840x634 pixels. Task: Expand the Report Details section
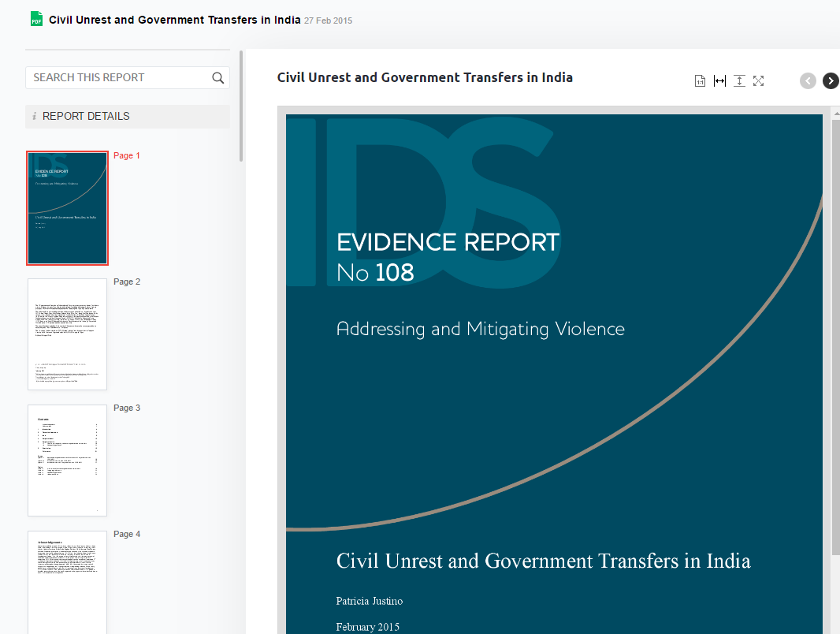coord(128,116)
